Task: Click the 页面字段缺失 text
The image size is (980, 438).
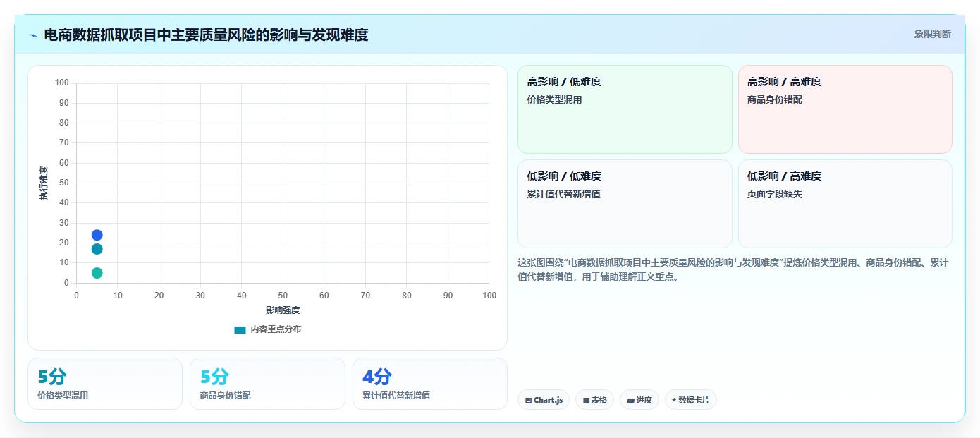Action: tap(775, 194)
